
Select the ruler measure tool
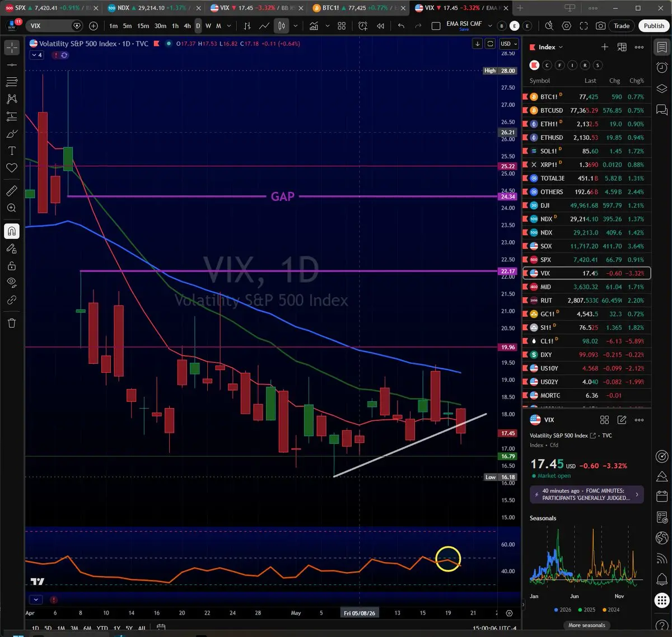(12, 191)
